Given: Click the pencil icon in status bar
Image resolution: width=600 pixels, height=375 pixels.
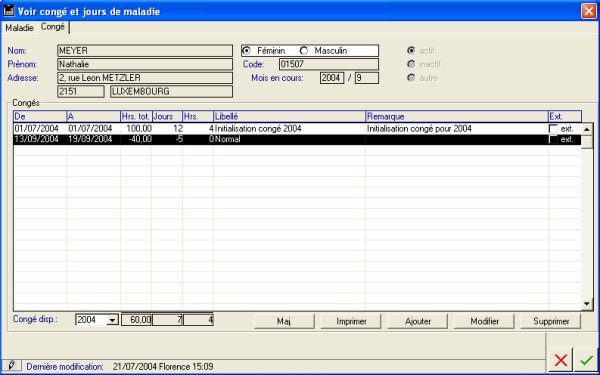Looking at the screenshot, I should pos(11,366).
